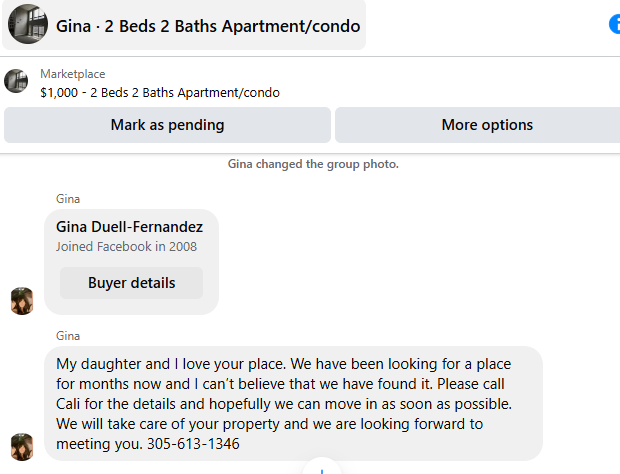Screen dimensions: 620x474
Task: Click the blue Facebook icon at top right
Action: pyautogui.click(x=614, y=25)
